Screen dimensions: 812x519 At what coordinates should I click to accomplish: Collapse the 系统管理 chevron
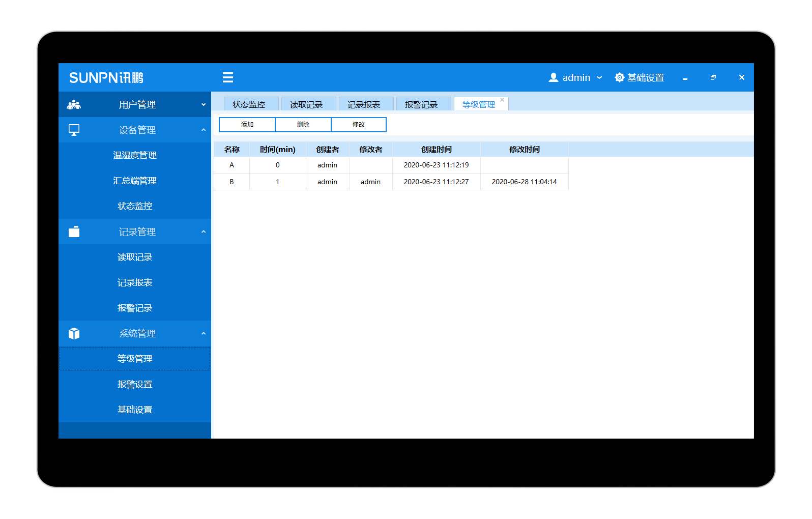(x=204, y=334)
